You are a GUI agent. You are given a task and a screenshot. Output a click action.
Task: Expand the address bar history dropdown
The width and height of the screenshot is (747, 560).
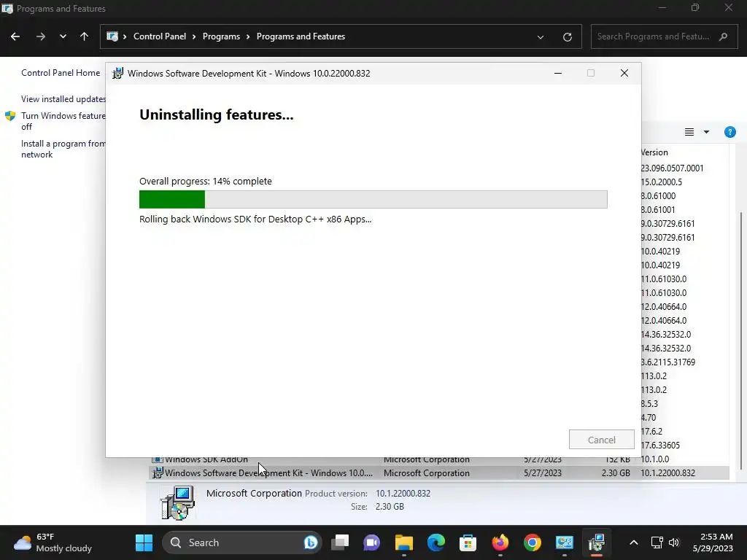[x=541, y=36]
